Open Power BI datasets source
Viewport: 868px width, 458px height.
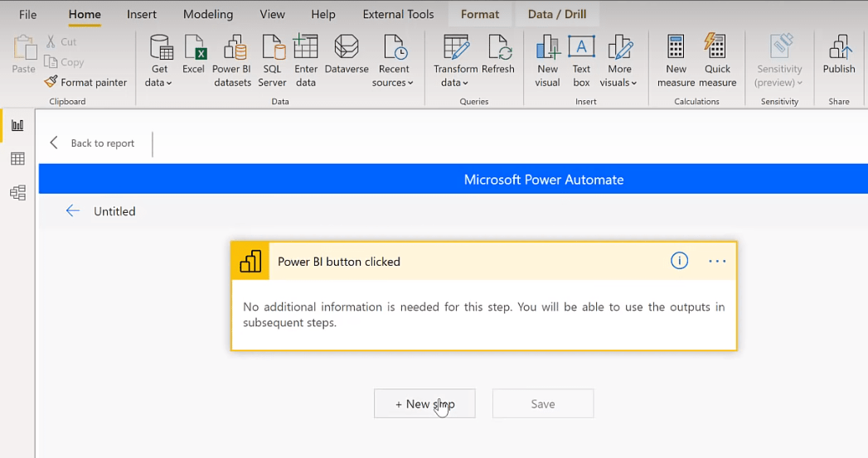(232, 60)
